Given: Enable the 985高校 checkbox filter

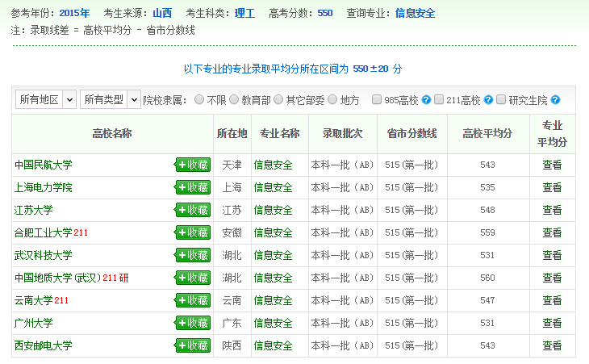Looking at the screenshot, I should 377,100.
